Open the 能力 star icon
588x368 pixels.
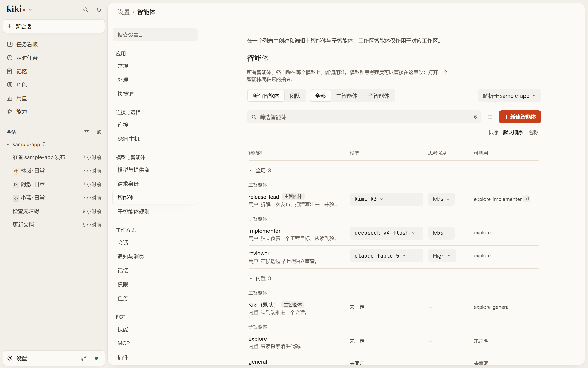[10, 112]
